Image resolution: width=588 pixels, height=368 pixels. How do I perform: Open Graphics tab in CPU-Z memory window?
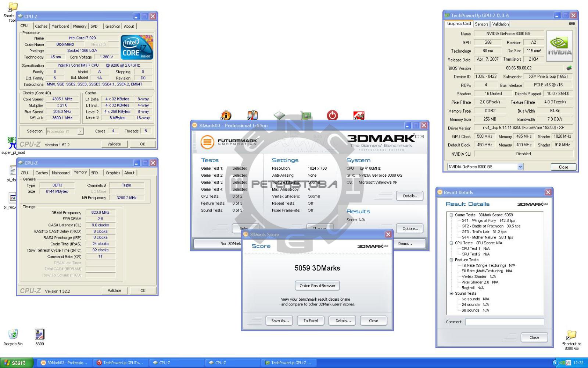(x=113, y=173)
